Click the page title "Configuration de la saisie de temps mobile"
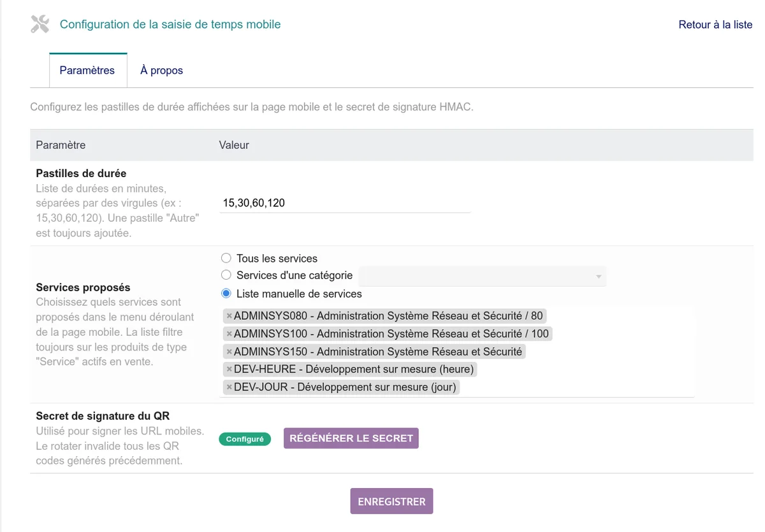 170,24
